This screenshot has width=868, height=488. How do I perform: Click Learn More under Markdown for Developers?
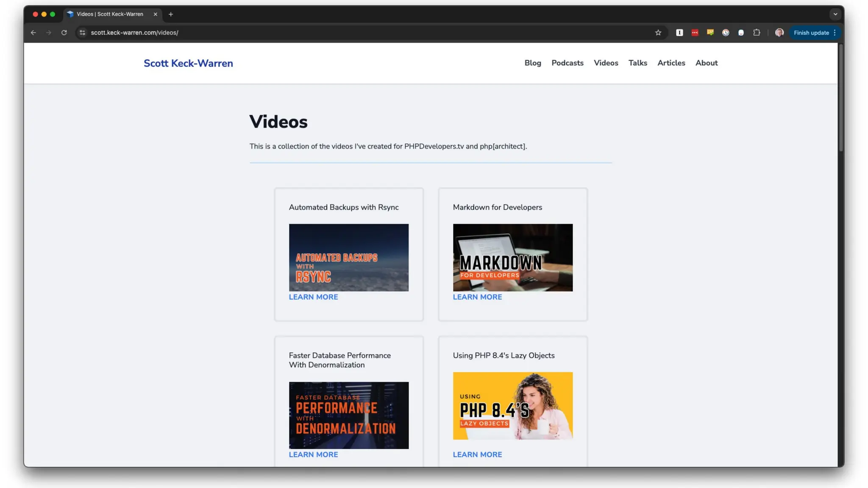coord(477,297)
